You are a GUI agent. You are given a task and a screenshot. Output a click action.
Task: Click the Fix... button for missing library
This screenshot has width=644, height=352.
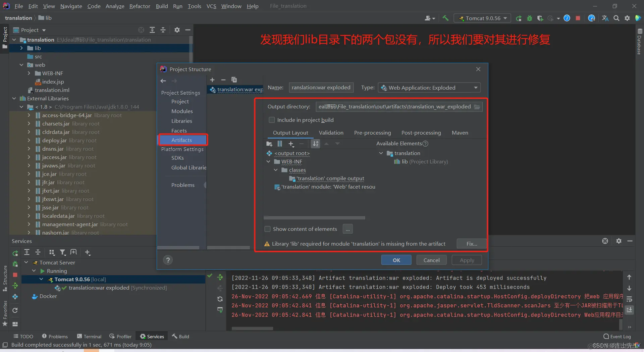[472, 244]
